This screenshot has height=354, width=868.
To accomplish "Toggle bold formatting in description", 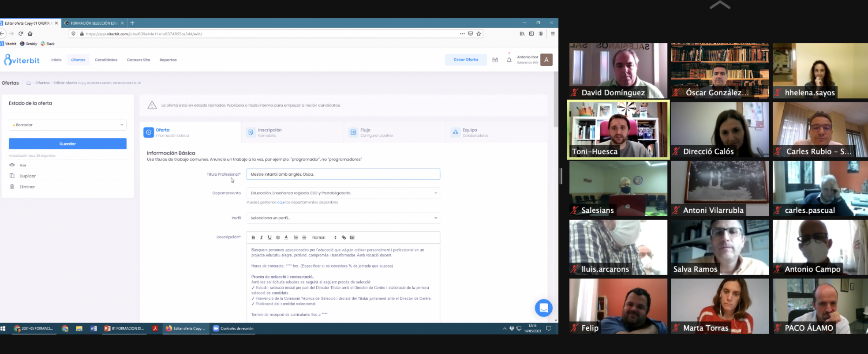I will point(253,237).
